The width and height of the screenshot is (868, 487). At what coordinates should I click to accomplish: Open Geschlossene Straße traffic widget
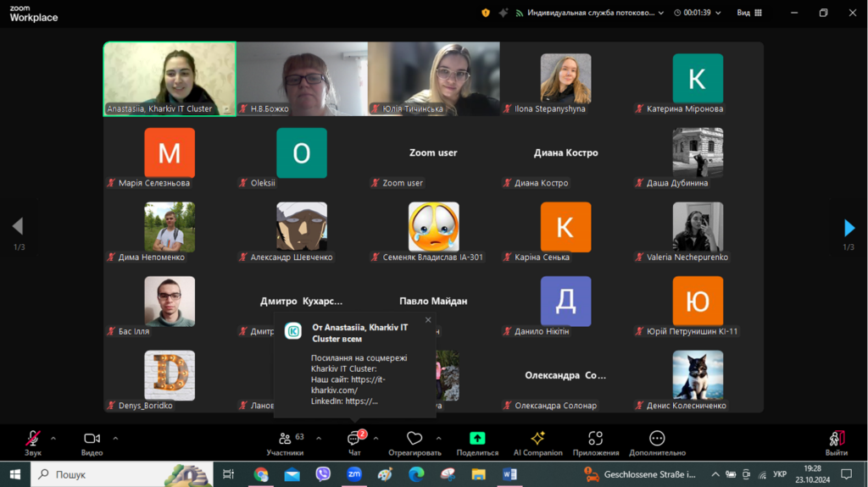pyautogui.click(x=641, y=474)
